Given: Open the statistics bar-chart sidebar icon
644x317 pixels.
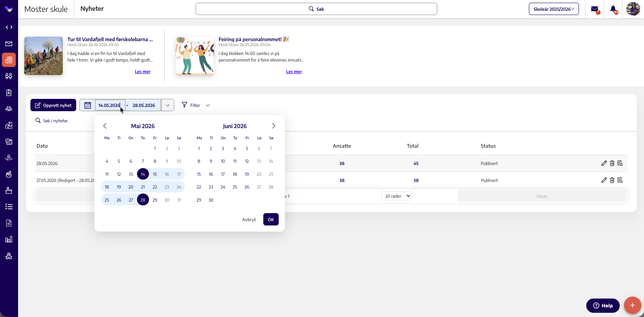Looking at the screenshot, I should point(9,239).
